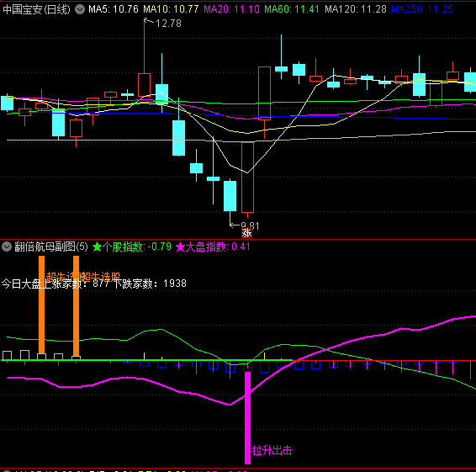Click the 拉升出击 signal label
The image size is (476, 472).
272,450
